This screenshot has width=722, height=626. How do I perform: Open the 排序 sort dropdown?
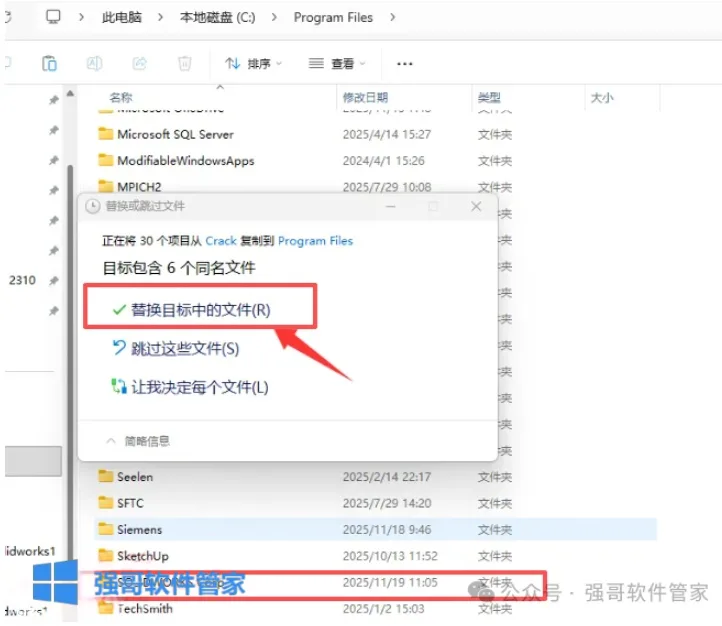click(x=253, y=64)
